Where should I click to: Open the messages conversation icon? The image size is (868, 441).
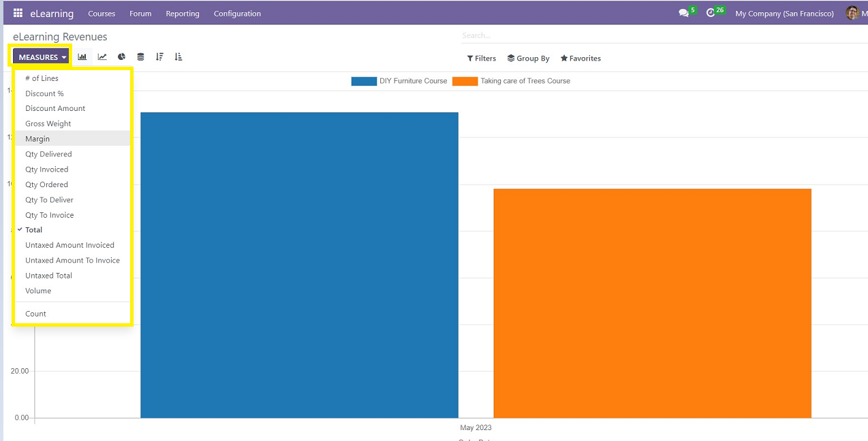pyautogui.click(x=684, y=13)
